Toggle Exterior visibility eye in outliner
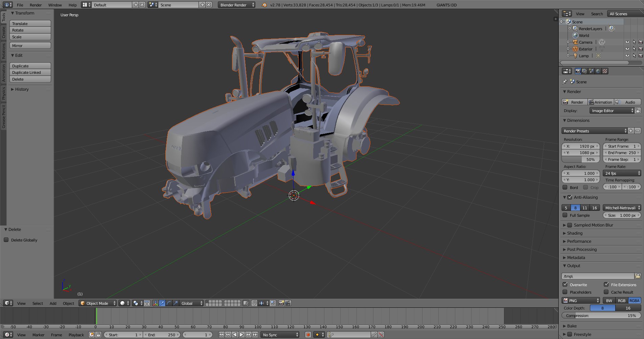This screenshot has width=644, height=339. 627,49
